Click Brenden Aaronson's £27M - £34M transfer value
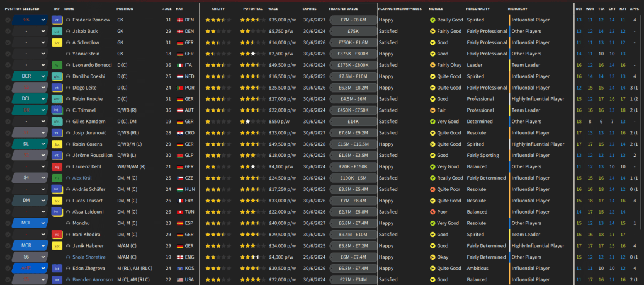 [353, 279]
